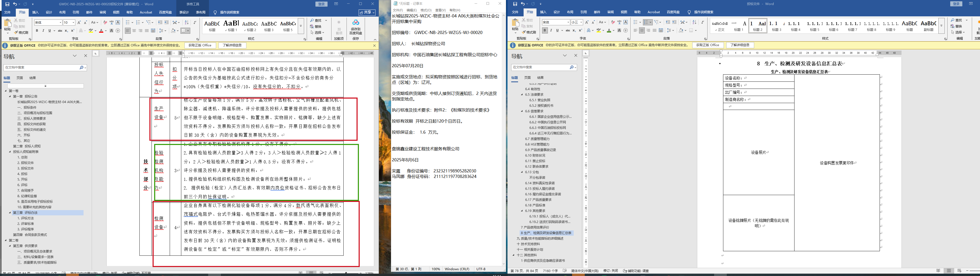
Task: Click 替换 Replace in 投标文件 Word ribbon
Action: (x=956, y=26)
